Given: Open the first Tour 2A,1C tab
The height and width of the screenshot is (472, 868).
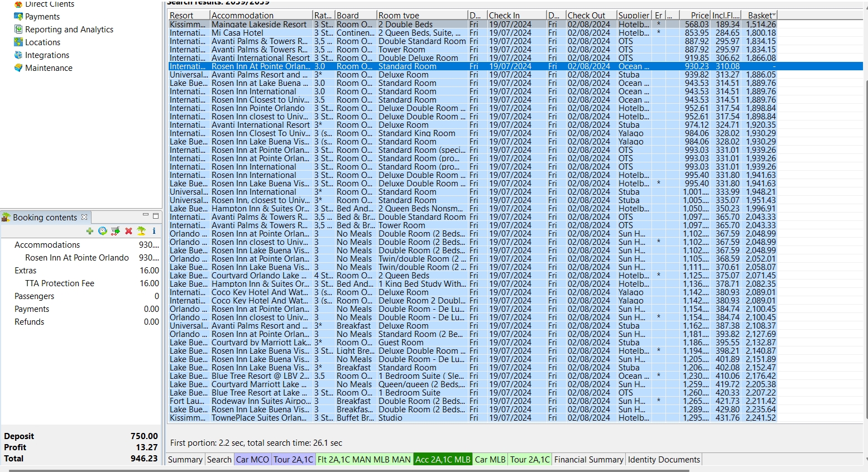Looking at the screenshot, I should pyautogui.click(x=294, y=460).
